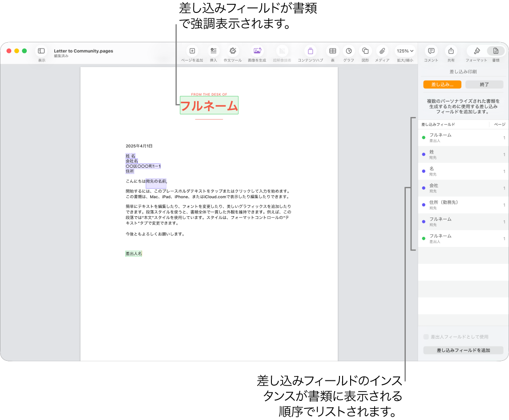
Task: Open the 図形 shapes icon
Action: (365, 51)
